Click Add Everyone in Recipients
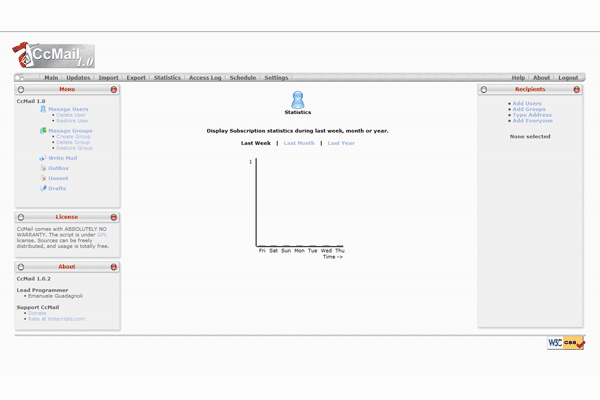Viewport: 600px width, 400px height. coord(532,121)
